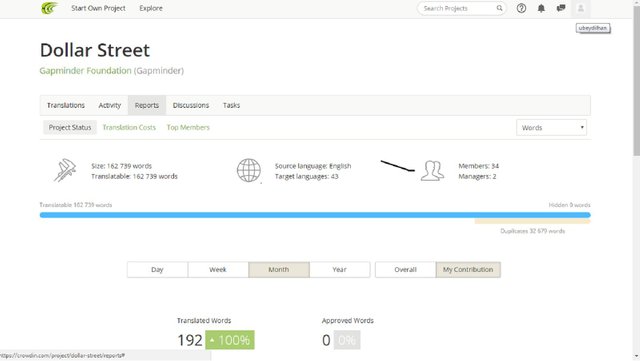Click the green 100% translated badge

230,340
